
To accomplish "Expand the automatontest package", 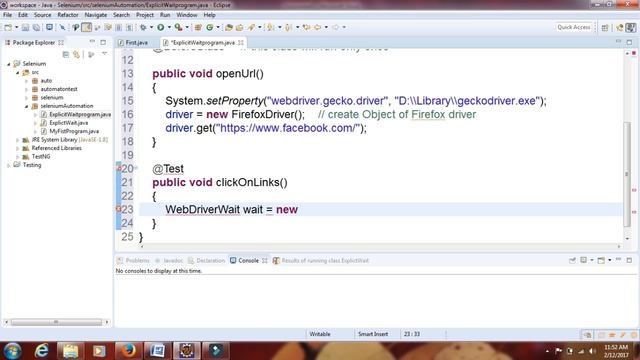I will click(x=27, y=89).
